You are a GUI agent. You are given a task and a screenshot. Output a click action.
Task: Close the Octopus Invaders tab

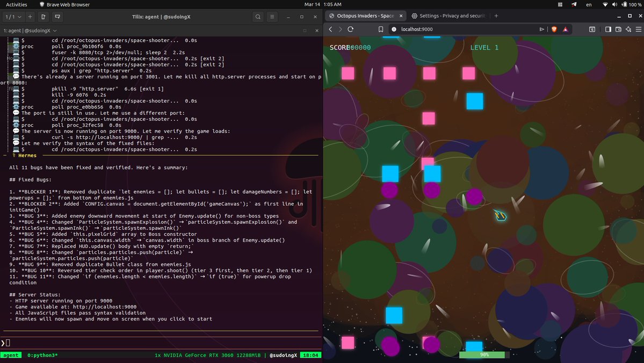[401, 16]
